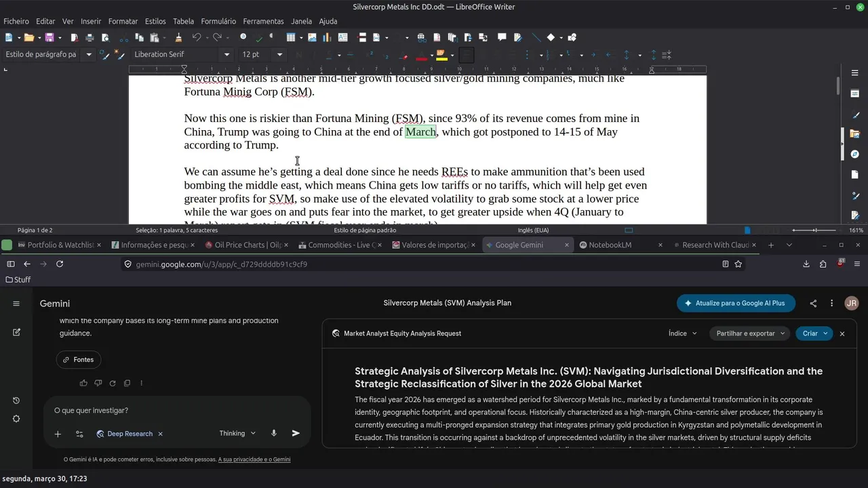Screen dimensions: 868x488
Task: Click the basic shapes diamond icon
Action: pyautogui.click(x=551, y=37)
